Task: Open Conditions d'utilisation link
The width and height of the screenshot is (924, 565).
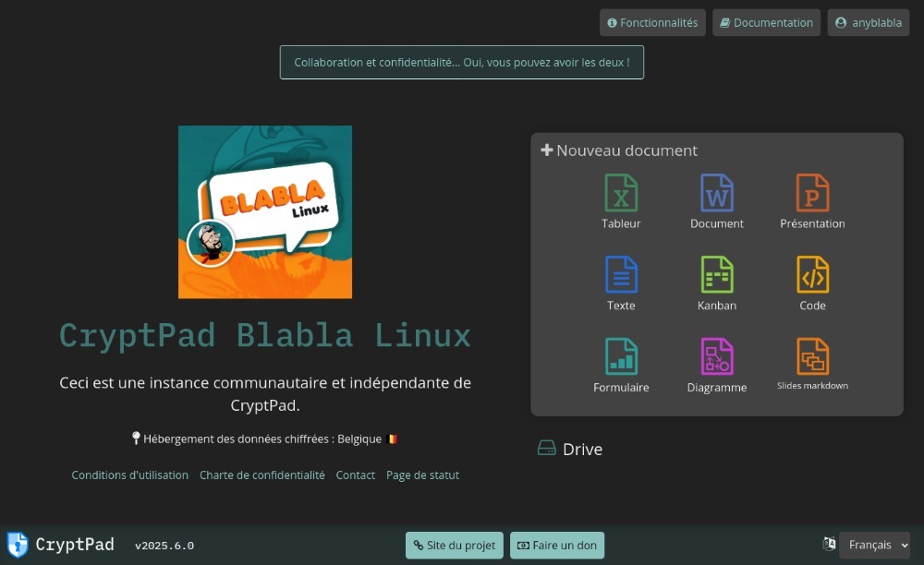Action: click(x=130, y=475)
